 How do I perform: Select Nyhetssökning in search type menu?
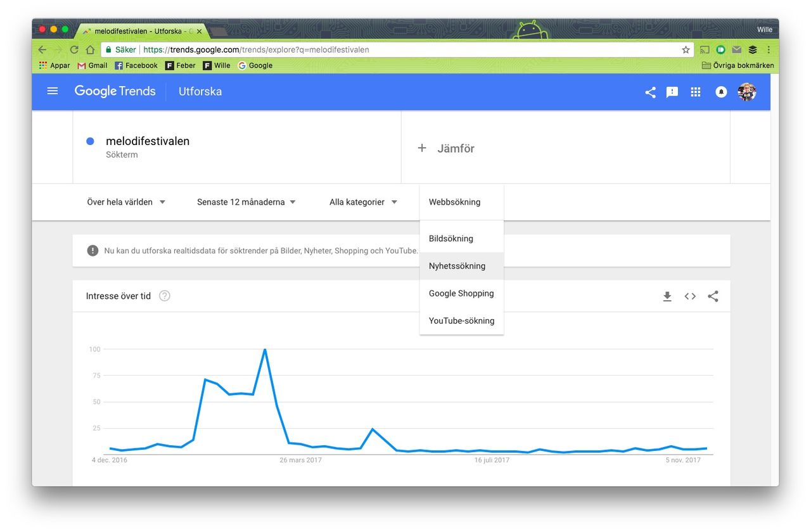(x=461, y=266)
